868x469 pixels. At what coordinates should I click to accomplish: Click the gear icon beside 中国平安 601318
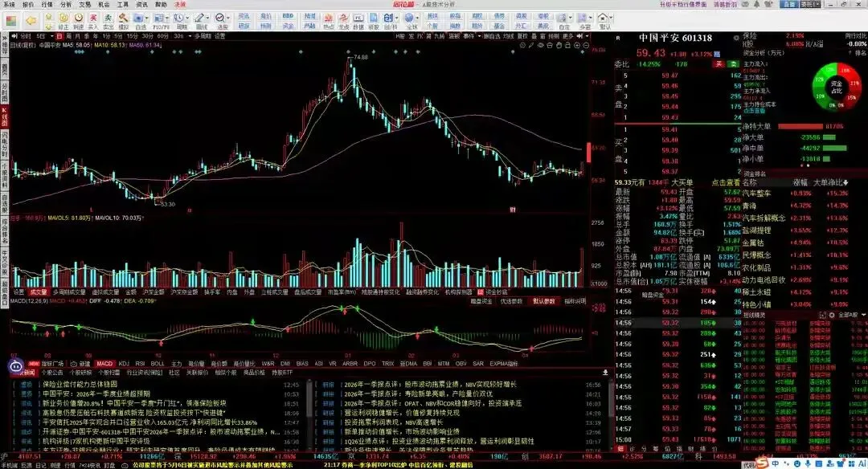click(x=735, y=38)
